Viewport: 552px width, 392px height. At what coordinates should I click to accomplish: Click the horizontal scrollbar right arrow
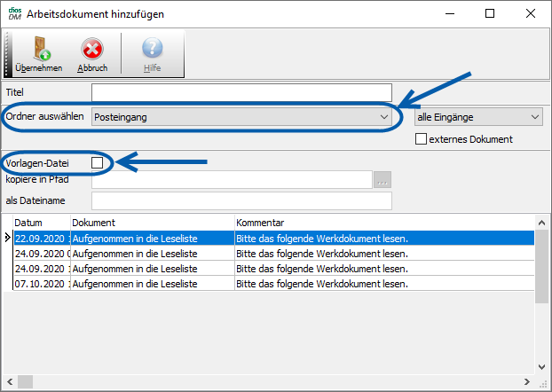526,382
